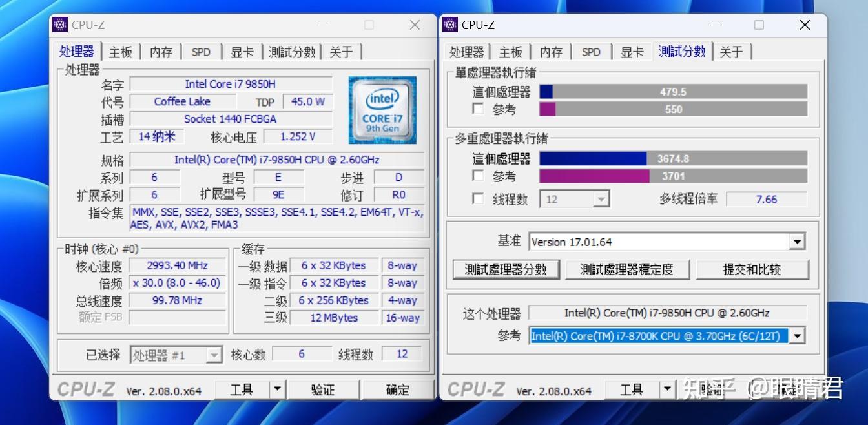Image resolution: width=868 pixels, height=425 pixels.
Task: Click the 指令集 instruction list text
Action: pyautogui.click(x=277, y=218)
